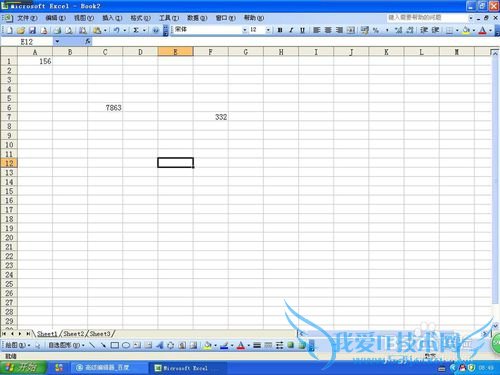Select the Rectangle drawing tool
500x375 pixels.
115,345
